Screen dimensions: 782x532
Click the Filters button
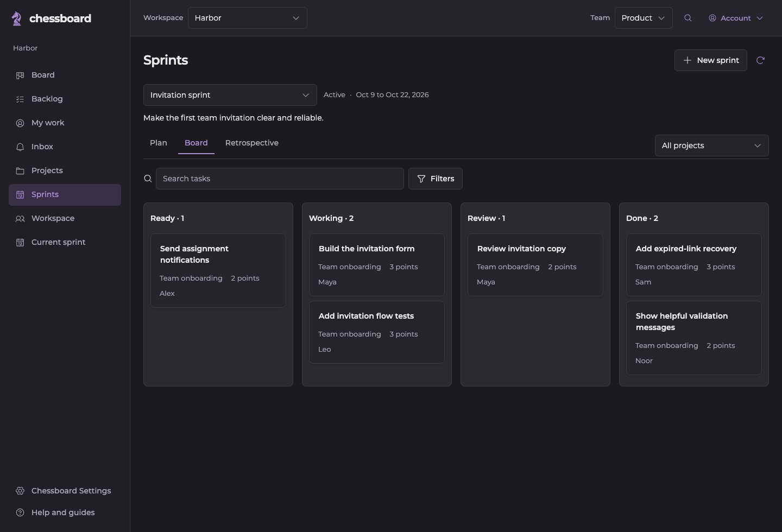436,179
